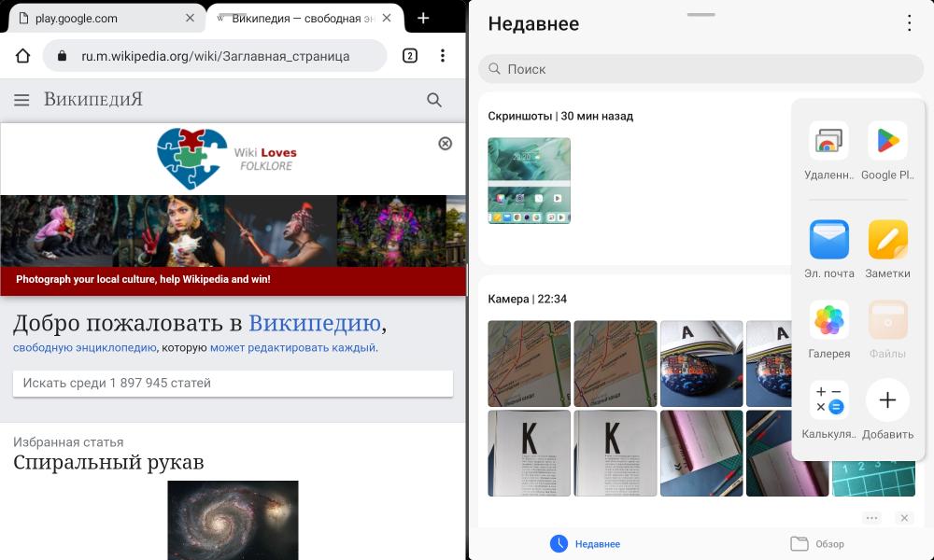Open the Wiki Loves Folklore puzzle heart logo
Viewport: 934px width, 560px height.
pyautogui.click(x=191, y=159)
